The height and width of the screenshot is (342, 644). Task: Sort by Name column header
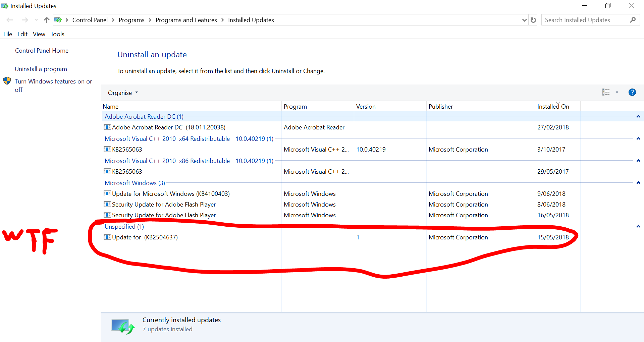[191, 107]
